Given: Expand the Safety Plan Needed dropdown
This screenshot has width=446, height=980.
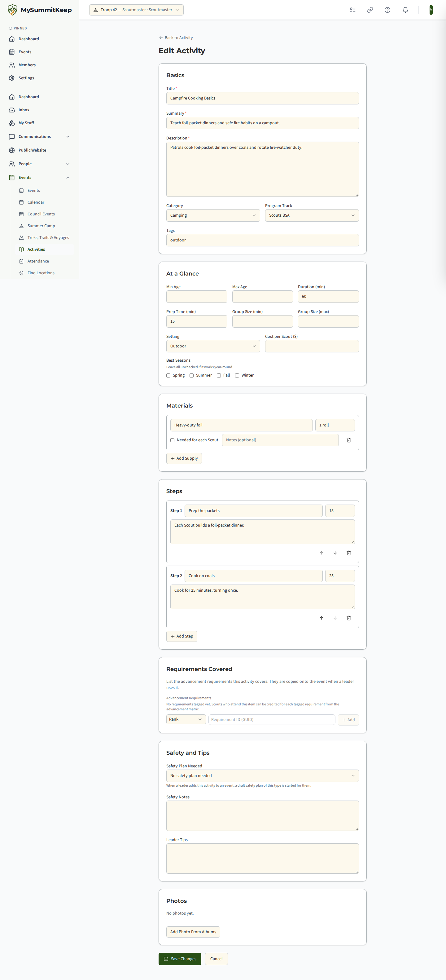Looking at the screenshot, I should coord(262,776).
